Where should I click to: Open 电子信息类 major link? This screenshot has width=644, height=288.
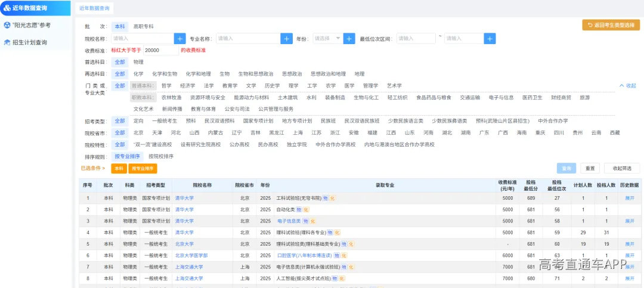pyautogui.click(x=289, y=221)
